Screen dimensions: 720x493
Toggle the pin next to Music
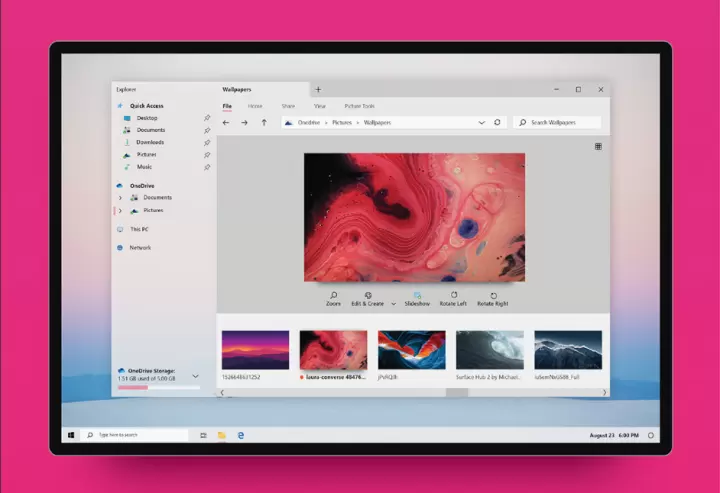[207, 167]
